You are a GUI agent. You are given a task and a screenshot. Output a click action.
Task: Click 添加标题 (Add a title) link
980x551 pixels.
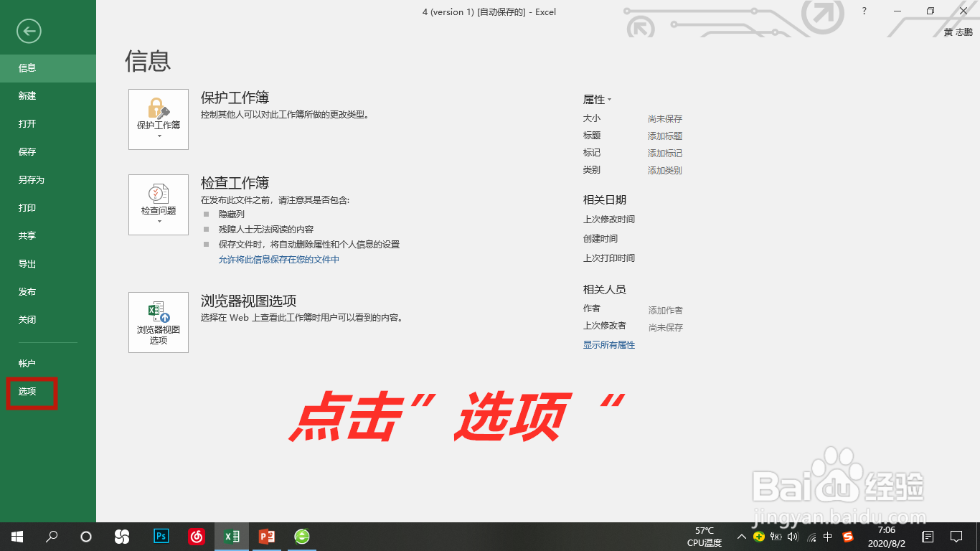click(666, 135)
